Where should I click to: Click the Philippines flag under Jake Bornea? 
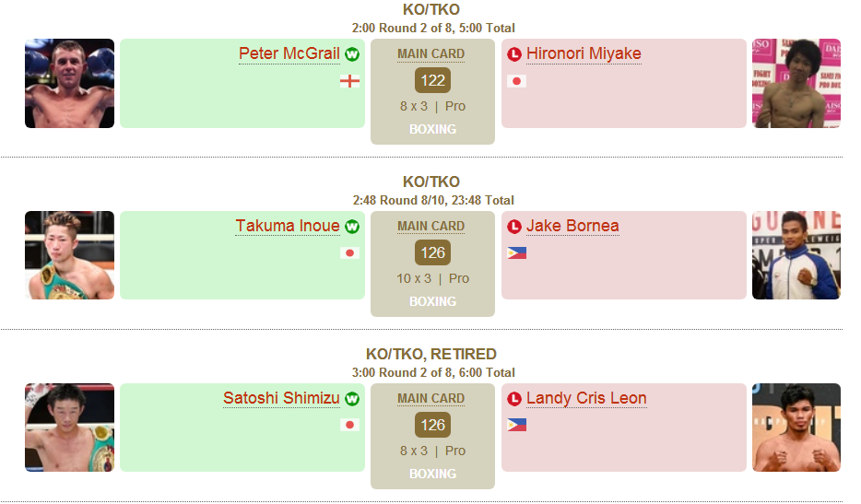click(517, 252)
